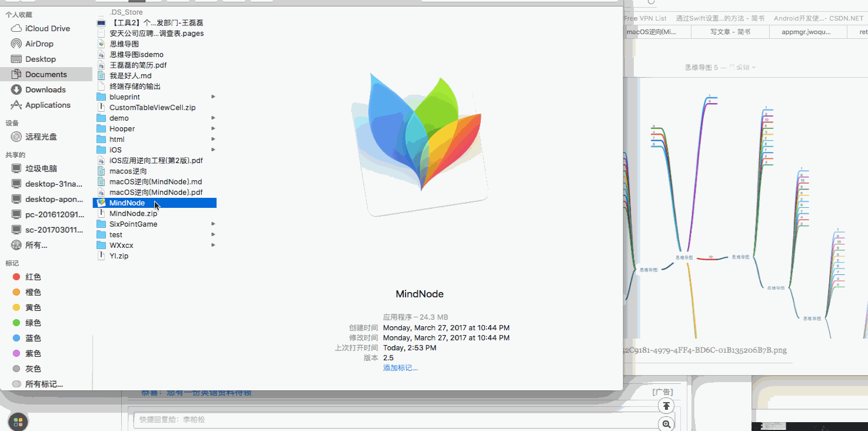Click the 添加标记... link in the preview pane
This screenshot has width=868, height=431.
400,367
